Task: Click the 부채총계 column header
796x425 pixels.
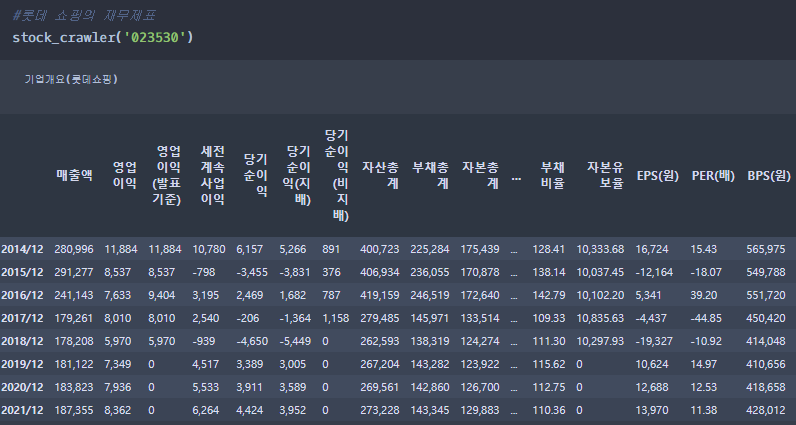Action: (x=430, y=176)
